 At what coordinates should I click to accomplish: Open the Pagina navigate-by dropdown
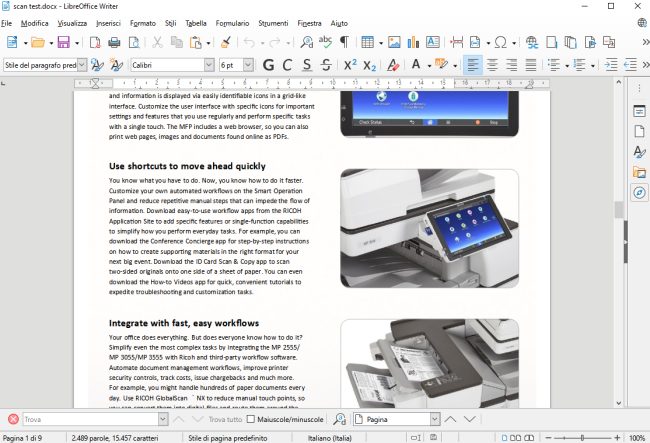[434, 419]
